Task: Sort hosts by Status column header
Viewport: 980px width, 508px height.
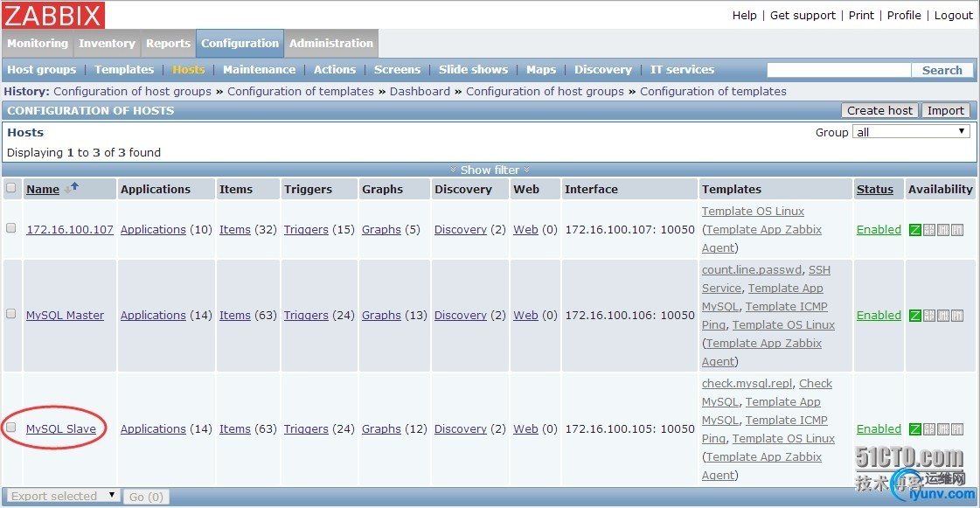Action: (874, 190)
